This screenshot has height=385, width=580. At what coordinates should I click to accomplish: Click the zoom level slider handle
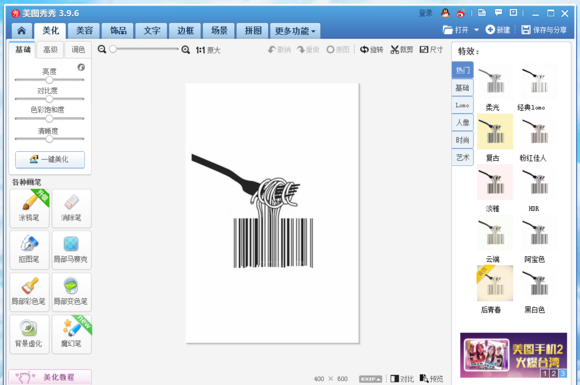[x=113, y=49]
